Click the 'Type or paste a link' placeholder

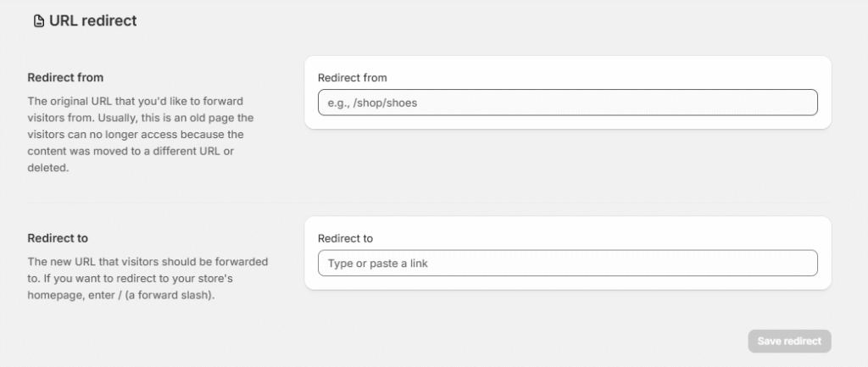pyautogui.click(x=377, y=264)
